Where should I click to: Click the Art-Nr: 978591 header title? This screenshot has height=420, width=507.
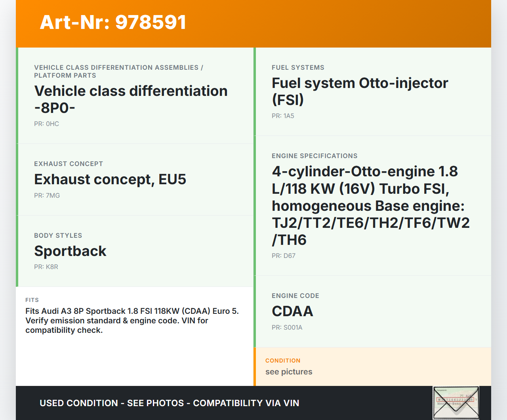[113, 22]
